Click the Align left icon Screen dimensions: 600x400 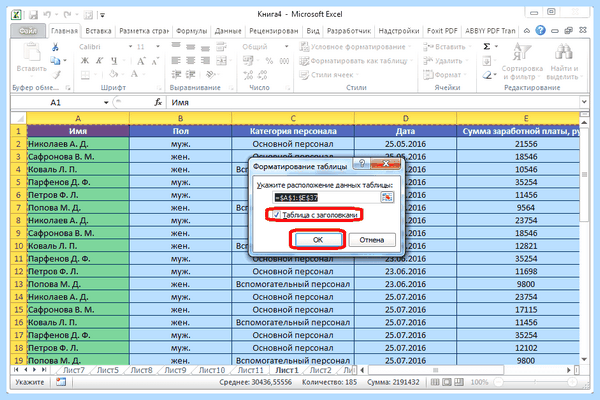click(176, 60)
